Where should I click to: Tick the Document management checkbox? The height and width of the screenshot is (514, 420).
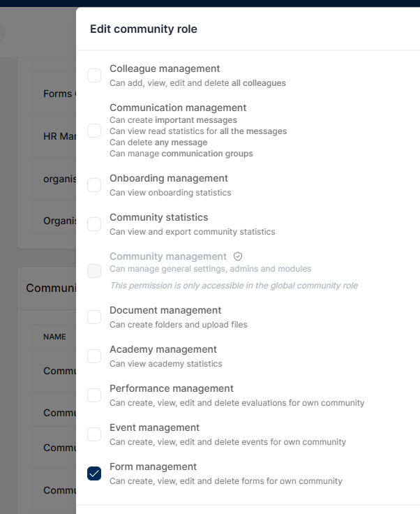point(94,317)
